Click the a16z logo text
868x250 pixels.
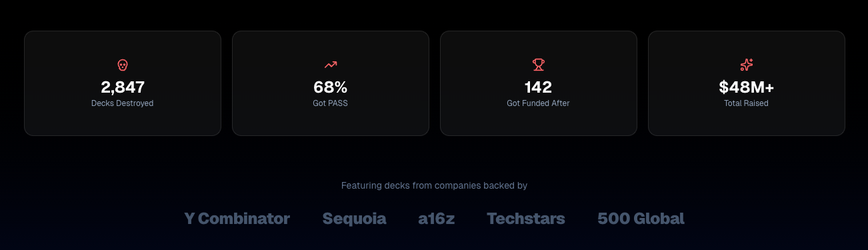(x=437, y=219)
